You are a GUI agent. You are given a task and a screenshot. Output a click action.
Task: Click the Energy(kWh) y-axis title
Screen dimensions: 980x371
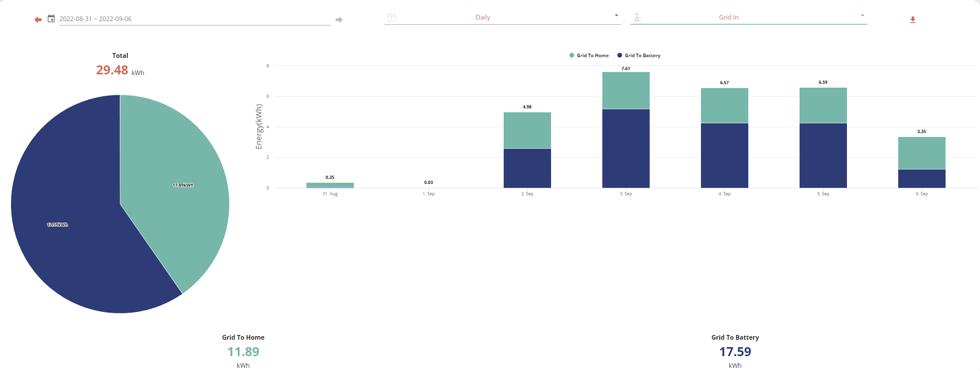(259, 126)
